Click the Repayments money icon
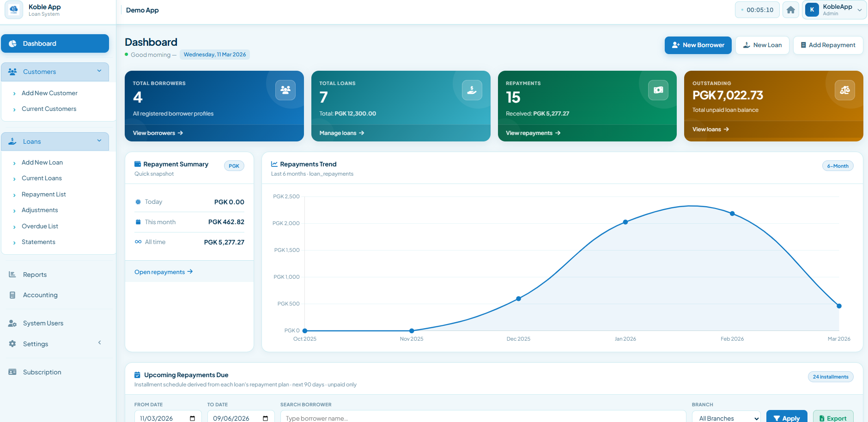The height and width of the screenshot is (422, 868). pyautogui.click(x=658, y=90)
